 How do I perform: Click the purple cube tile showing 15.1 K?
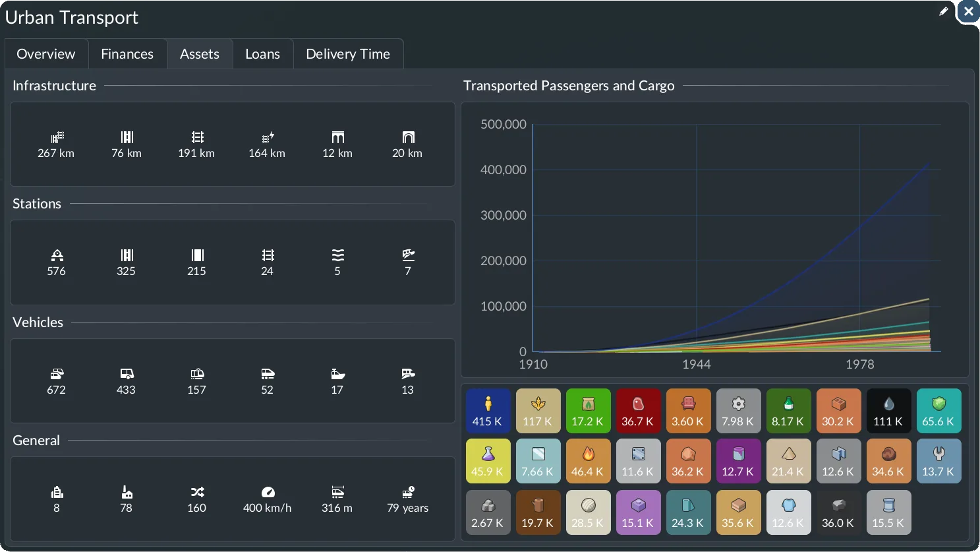[639, 512]
